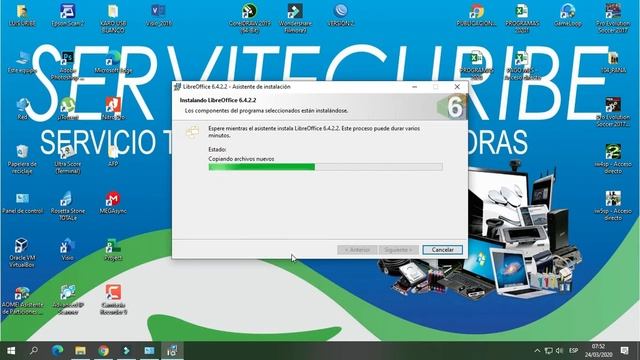Cancel the LibreOffice installation with Cancelar
This screenshot has width=640, height=360.
point(442,249)
